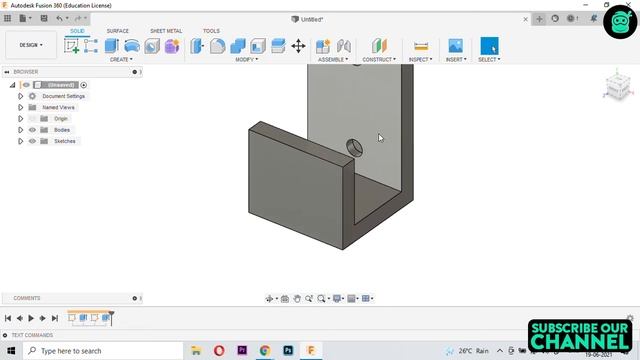The height and width of the screenshot is (360, 640).
Task: Click the New Component icon
Action: pyautogui.click(x=322, y=46)
